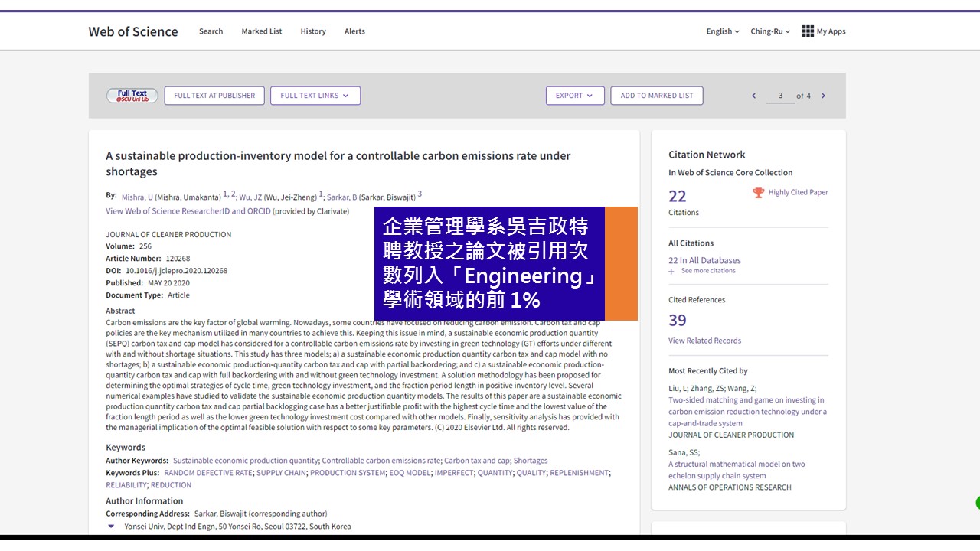Click the Full Text SCU Uni Lib icon
The height and width of the screenshot is (551, 980).
coord(132,96)
